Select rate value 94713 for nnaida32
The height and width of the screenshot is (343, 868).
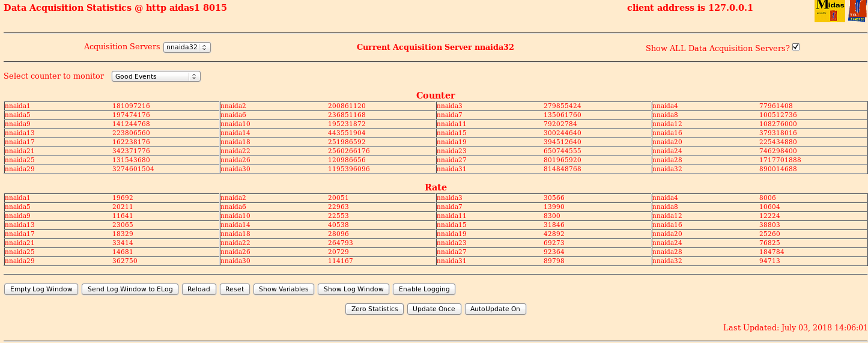point(769,261)
